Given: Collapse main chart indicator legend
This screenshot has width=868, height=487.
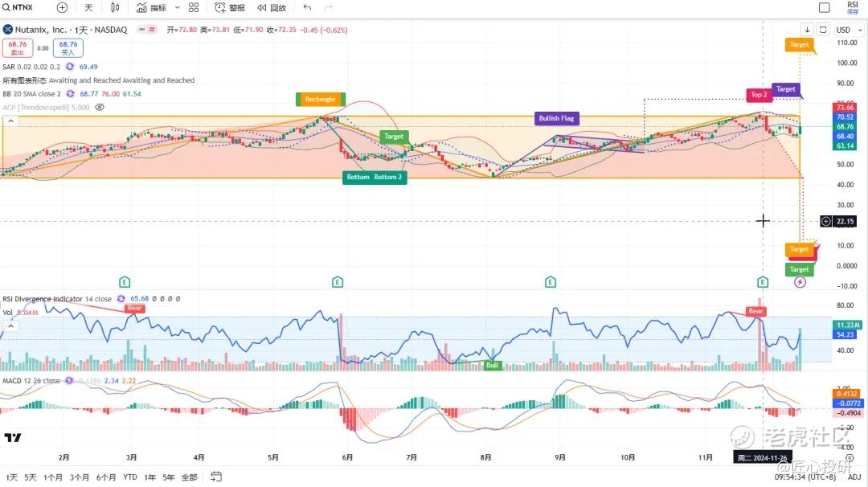Looking at the screenshot, I should [10, 121].
